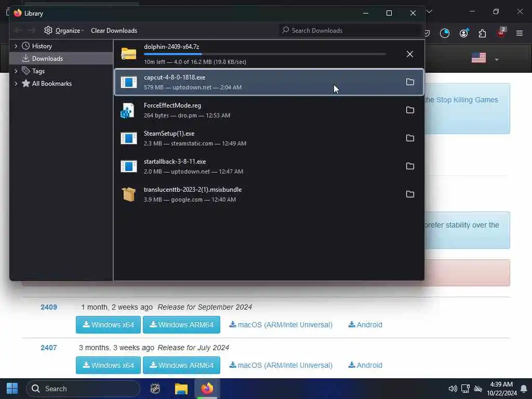Screen dimensions: 532x399
Task: Open containing folder for startallback-3-8-11.exe
Action: [x=410, y=166]
